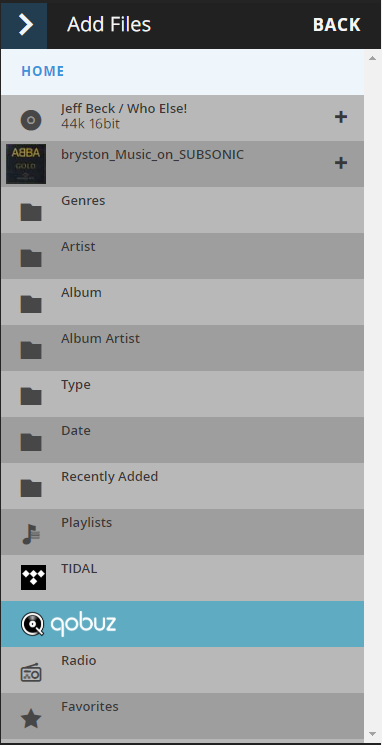Open the Date folder
Image resolution: width=382 pixels, height=745 pixels.
click(x=182, y=440)
